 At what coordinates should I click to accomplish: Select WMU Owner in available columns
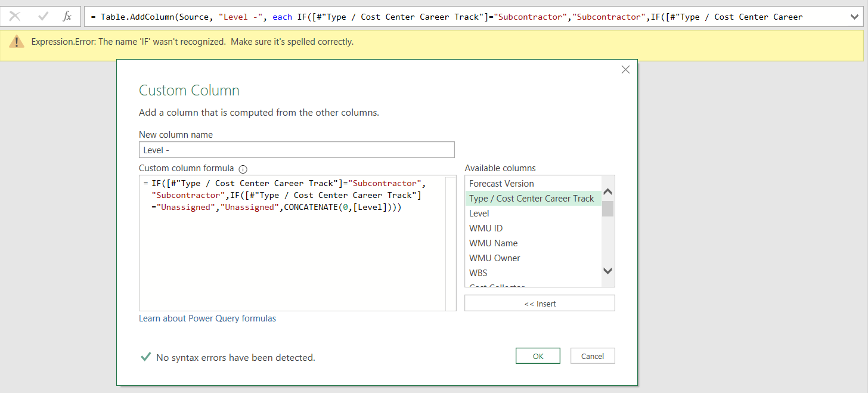(x=534, y=258)
